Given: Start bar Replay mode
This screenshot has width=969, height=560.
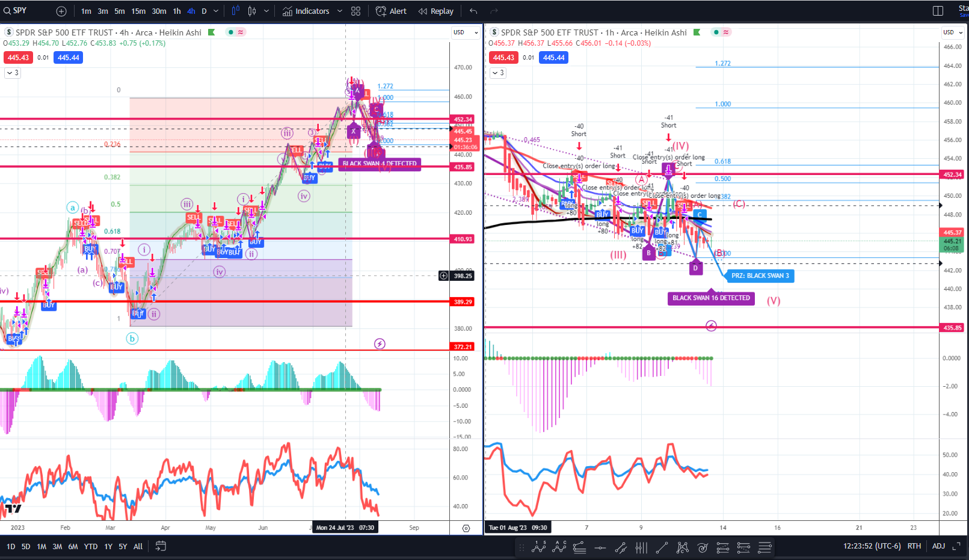Looking at the screenshot, I should click(436, 11).
